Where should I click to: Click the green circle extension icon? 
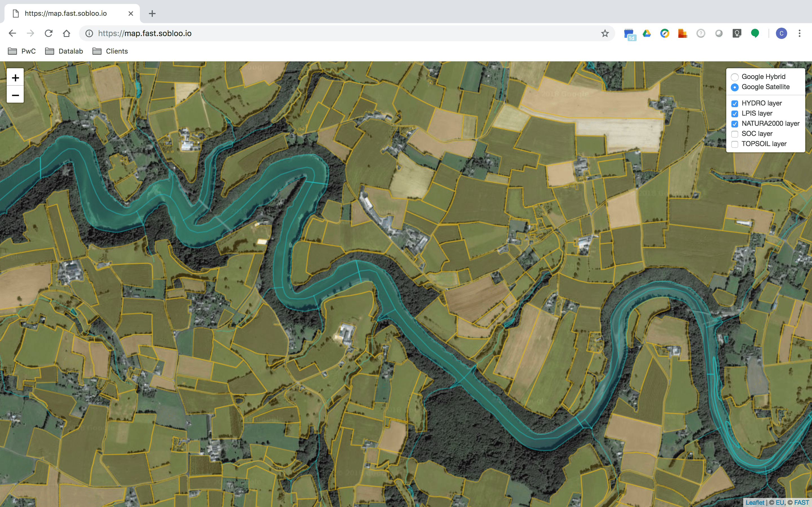pos(755,33)
